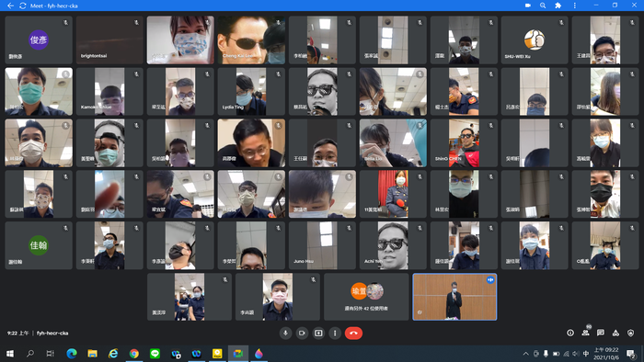Select the Lydia Ting participant tile
Image resolution: width=644 pixels, height=362 pixels.
(251, 92)
